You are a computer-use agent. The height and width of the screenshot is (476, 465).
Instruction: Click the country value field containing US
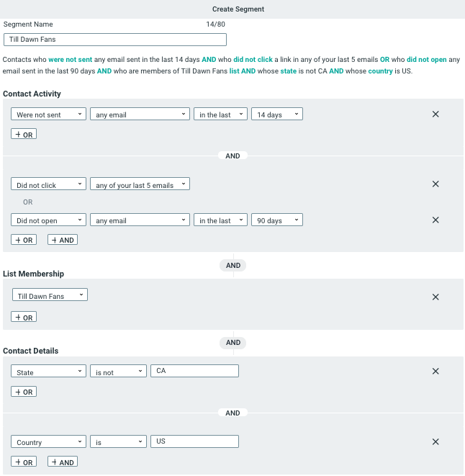click(x=194, y=441)
